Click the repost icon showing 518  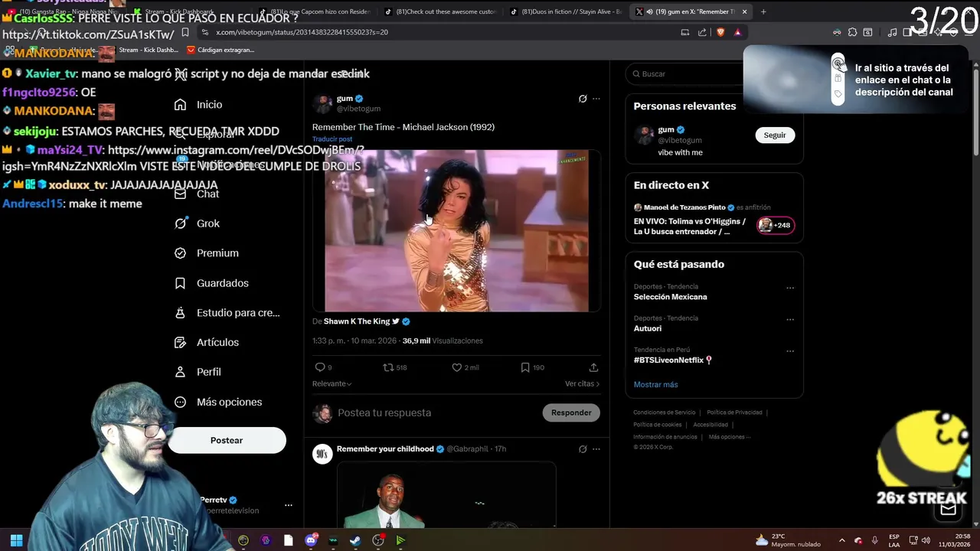pyautogui.click(x=394, y=367)
